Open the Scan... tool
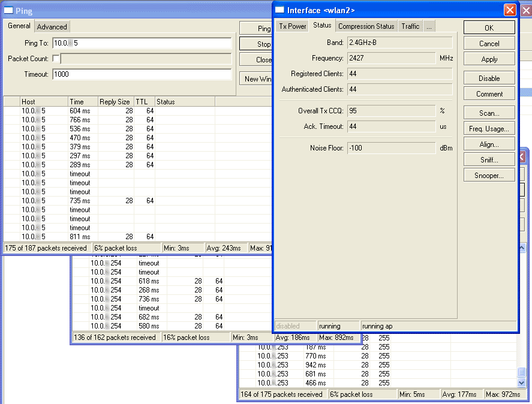 (489, 113)
